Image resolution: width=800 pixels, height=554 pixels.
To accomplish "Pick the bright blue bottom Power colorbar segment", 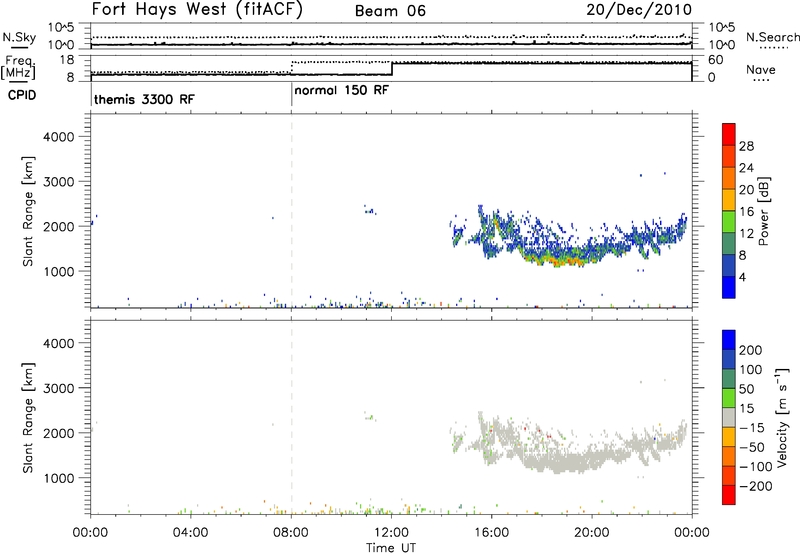I will (729, 287).
